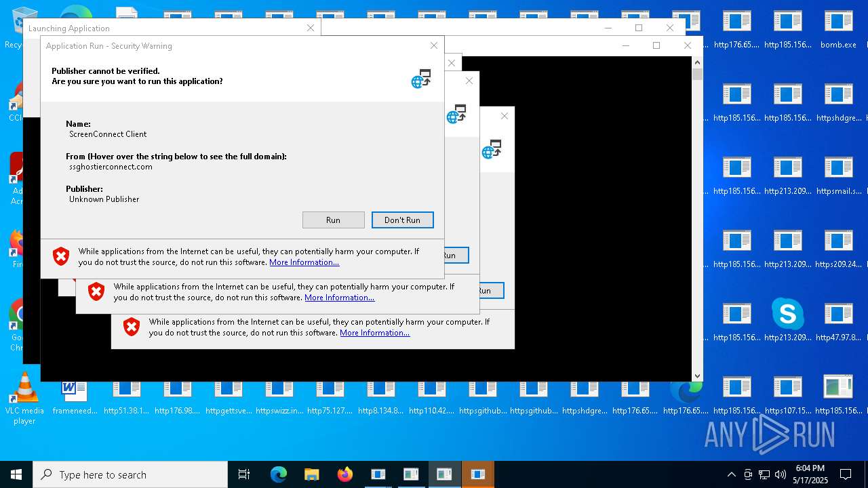
Task: Open the Windows Start menu
Action: click(x=16, y=474)
